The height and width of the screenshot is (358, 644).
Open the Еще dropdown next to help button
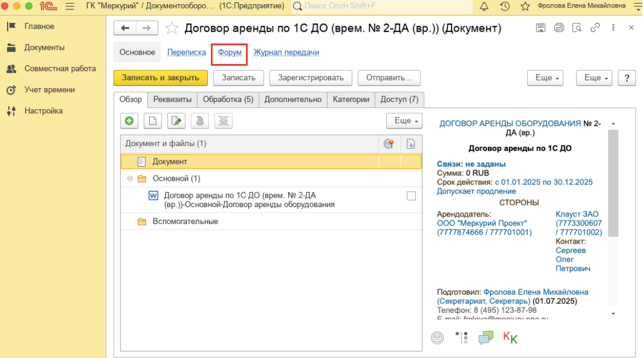coord(594,77)
